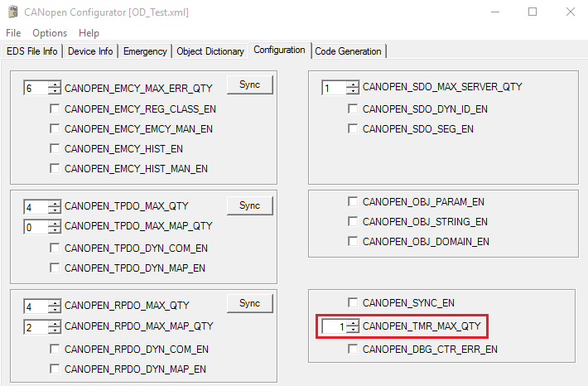The width and height of the screenshot is (588, 386).
Task: Adjust CANOPEN_TPDO_MAX_MAP_QTY spinner arrows
Action: click(55, 227)
